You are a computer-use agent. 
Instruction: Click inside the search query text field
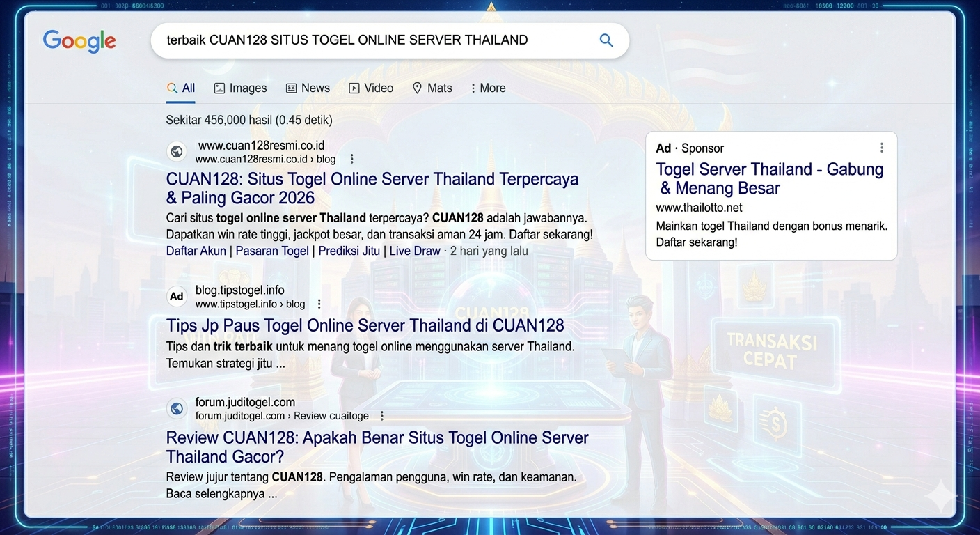tap(376, 40)
